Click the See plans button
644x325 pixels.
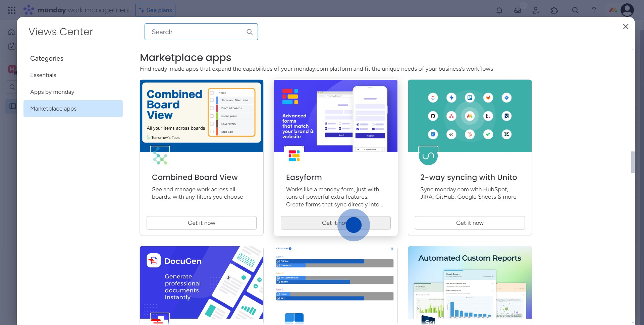[x=155, y=10]
